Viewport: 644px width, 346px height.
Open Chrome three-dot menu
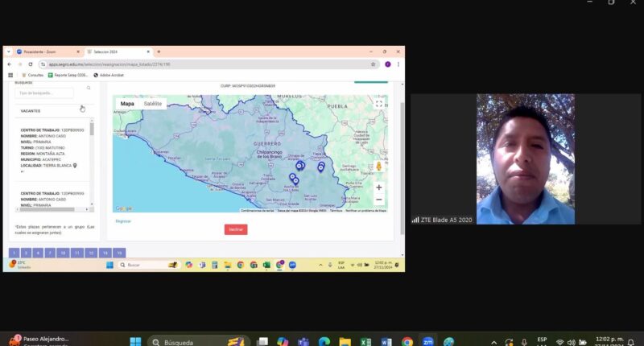pos(398,64)
